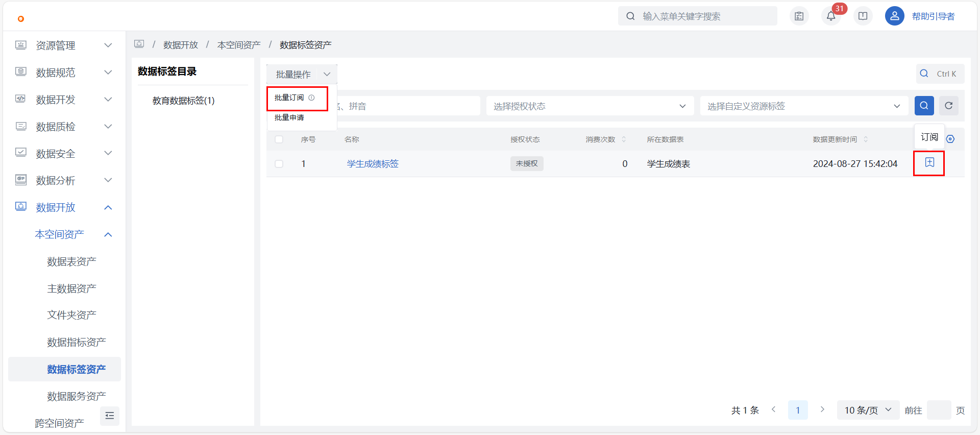Open the help book icon
This screenshot has height=435, width=980.
click(x=863, y=16)
